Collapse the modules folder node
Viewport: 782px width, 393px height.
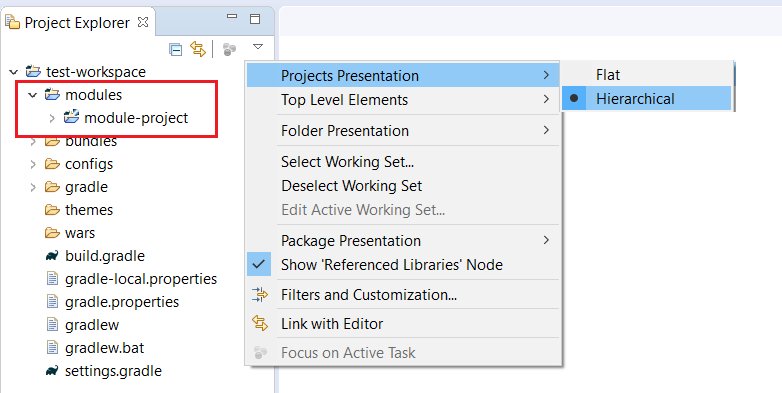pyautogui.click(x=32, y=95)
